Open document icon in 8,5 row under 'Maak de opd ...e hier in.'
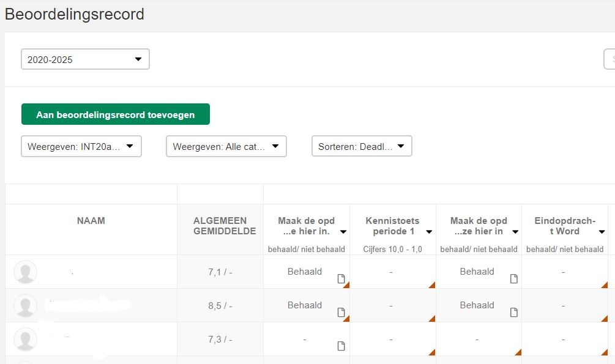 (x=341, y=313)
